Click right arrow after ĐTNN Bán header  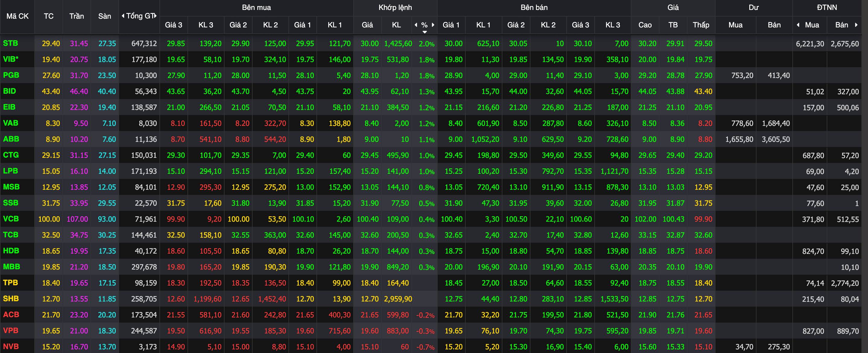tap(856, 25)
